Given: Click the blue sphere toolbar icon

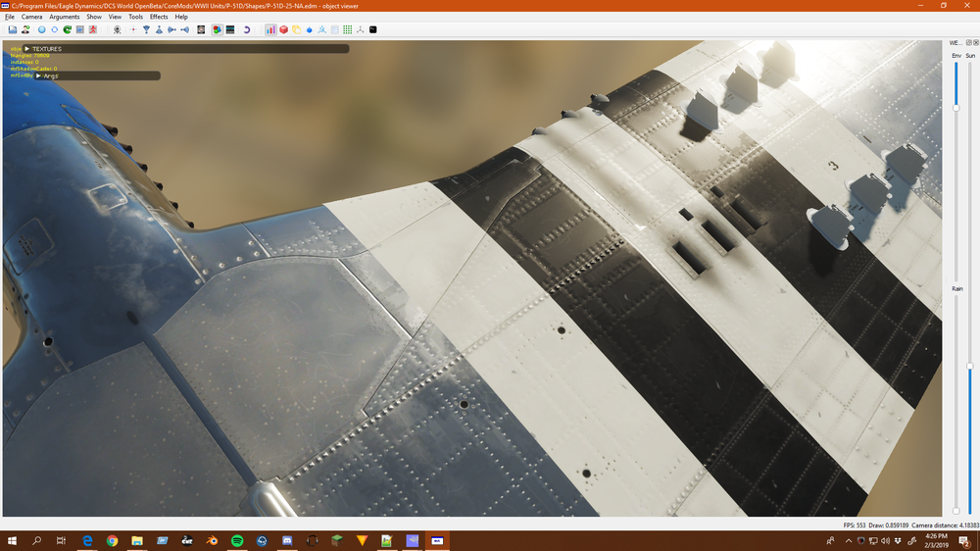Looking at the screenshot, I should [41, 29].
